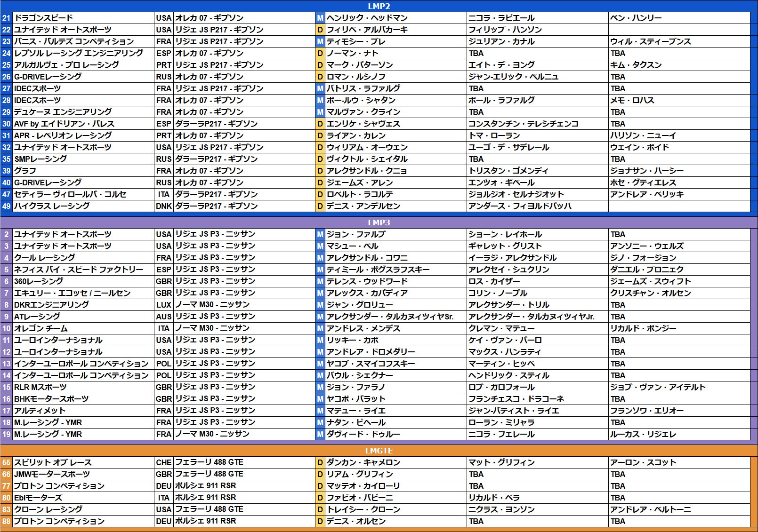Click driver アンソニー・ウェルズ
The height and width of the screenshot is (532, 758).
[x=646, y=246]
